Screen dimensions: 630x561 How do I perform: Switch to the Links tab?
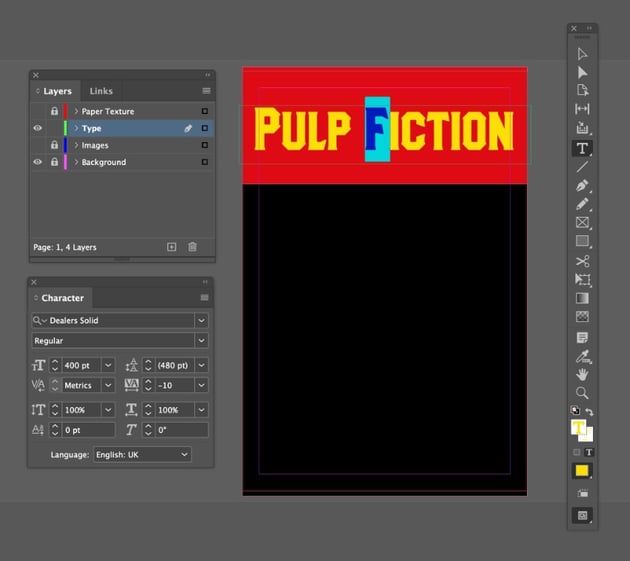click(x=101, y=91)
